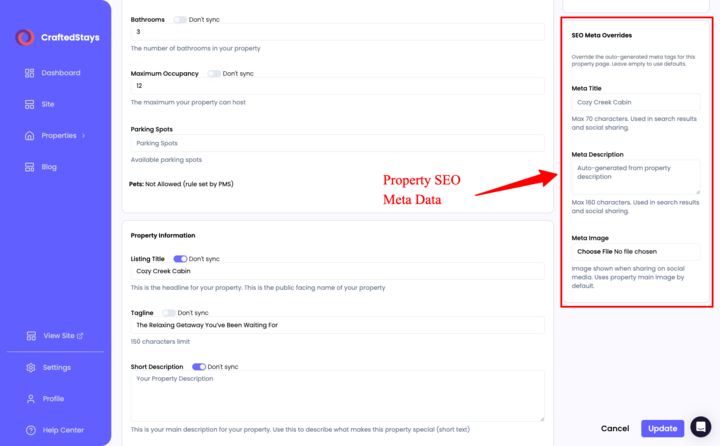The height and width of the screenshot is (446, 720).
Task: Open the chat widget bubble
Action: (x=700, y=427)
